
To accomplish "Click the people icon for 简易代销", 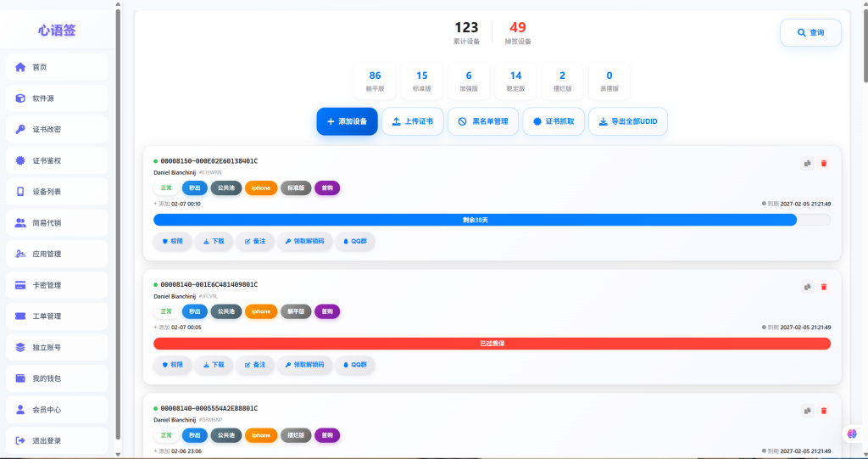I will pyautogui.click(x=20, y=222).
